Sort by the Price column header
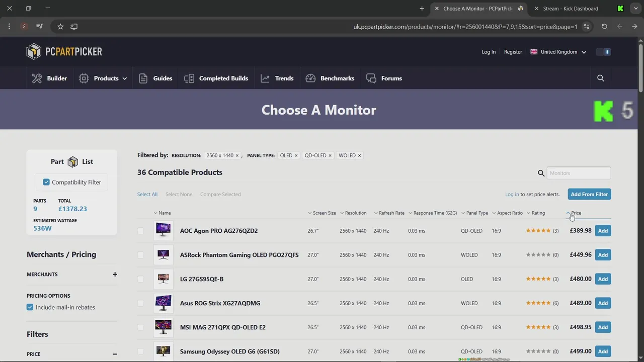Viewport: 644px width, 362px height. tap(574, 213)
